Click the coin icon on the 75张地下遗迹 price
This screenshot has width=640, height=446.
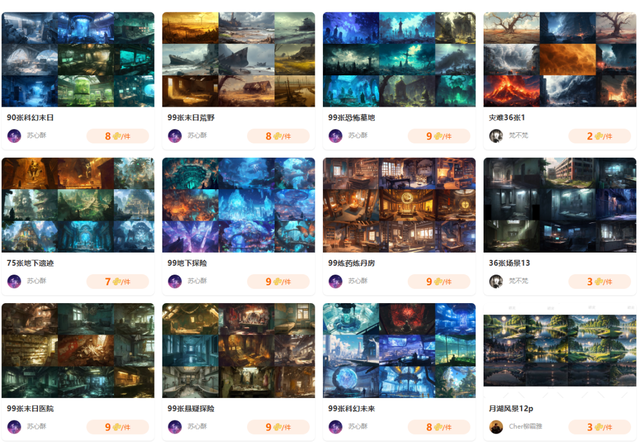[117, 282]
